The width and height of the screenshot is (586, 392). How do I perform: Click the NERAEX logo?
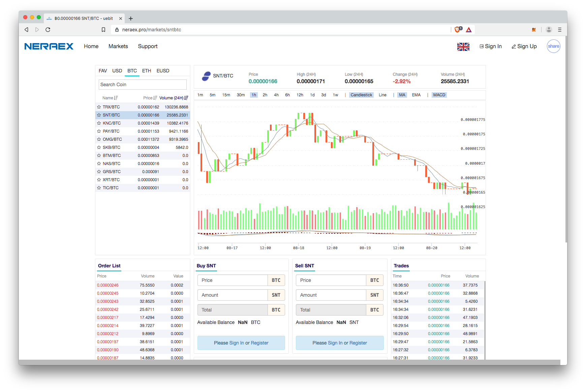click(x=49, y=46)
